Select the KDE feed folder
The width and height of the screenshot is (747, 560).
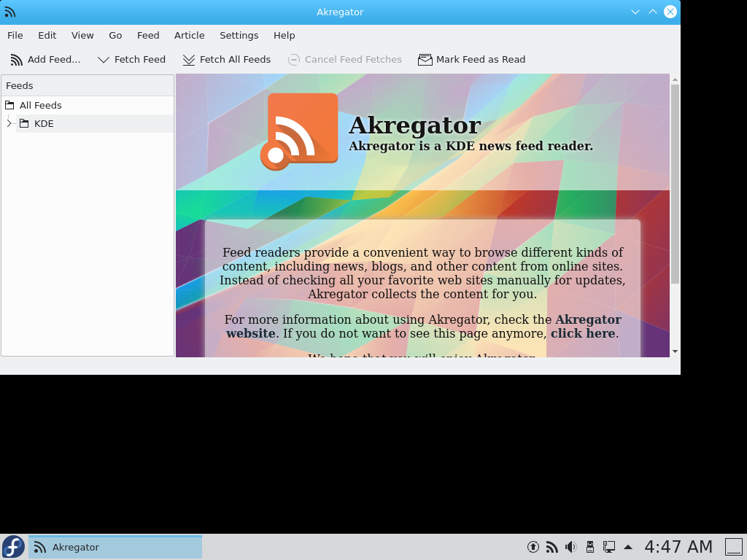pos(95,123)
